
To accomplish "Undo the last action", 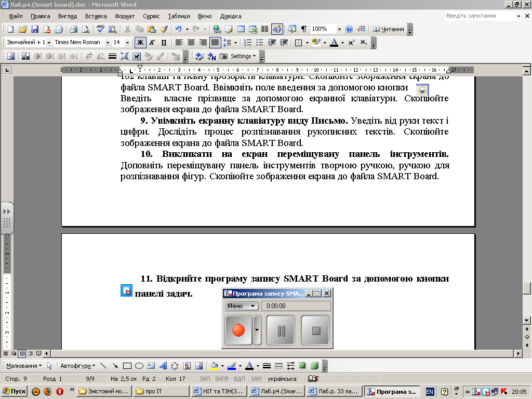I will (x=179, y=29).
